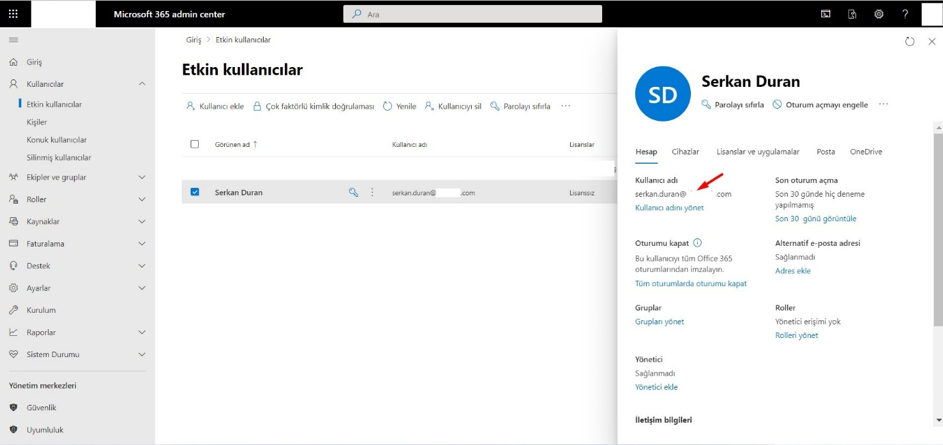Toggle the select all users checkbox
Viewport: 943px width, 445px height.
195,144
